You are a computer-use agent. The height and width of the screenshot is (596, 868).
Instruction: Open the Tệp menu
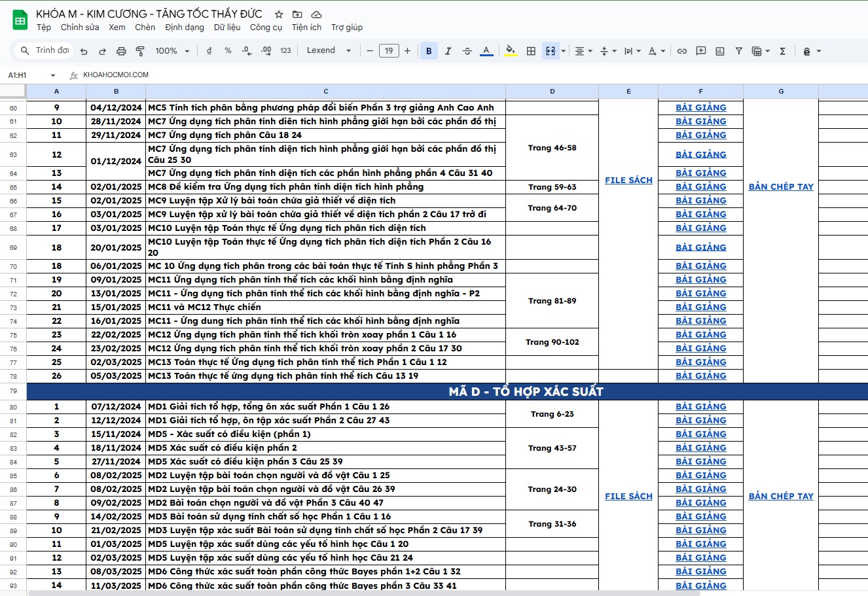(44, 27)
